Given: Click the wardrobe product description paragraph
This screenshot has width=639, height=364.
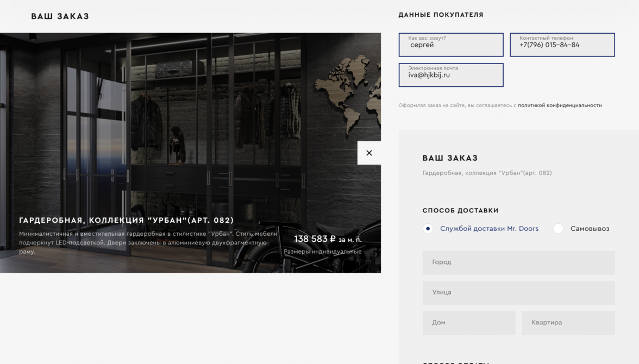Looking at the screenshot, I should point(148,242).
